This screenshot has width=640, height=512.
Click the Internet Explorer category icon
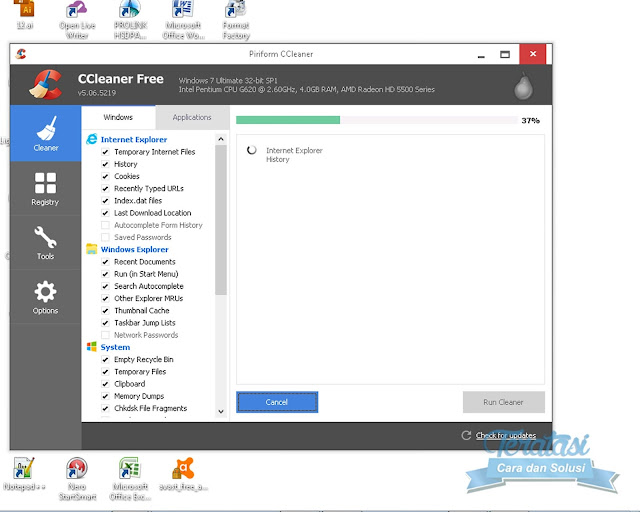92,139
